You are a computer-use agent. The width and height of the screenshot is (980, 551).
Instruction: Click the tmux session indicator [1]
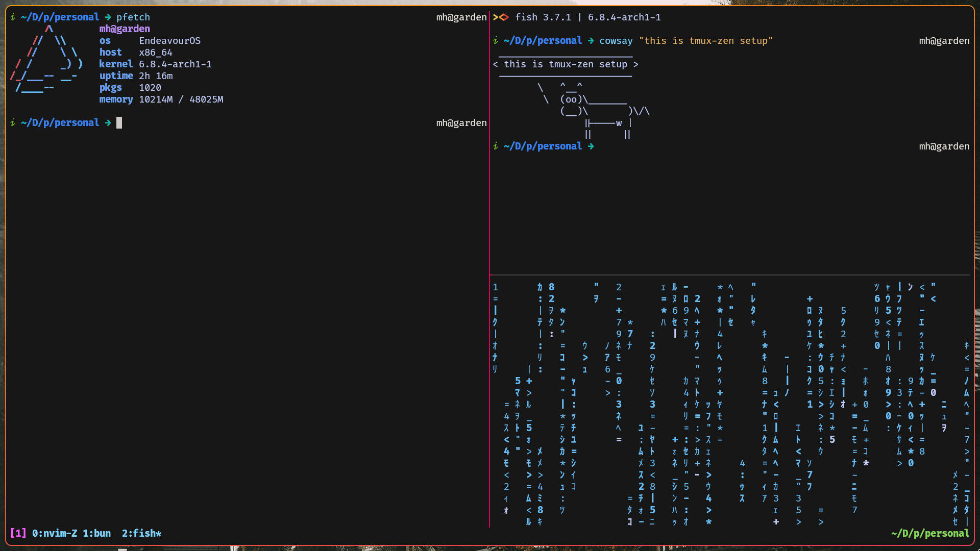(x=18, y=533)
